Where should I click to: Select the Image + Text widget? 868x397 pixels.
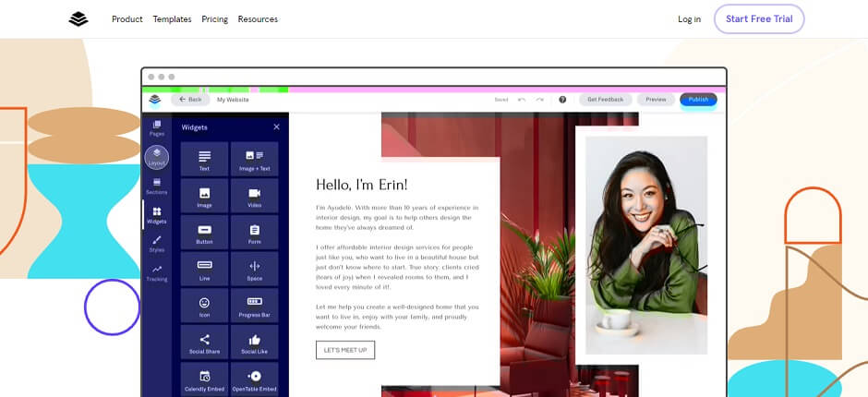[255, 159]
